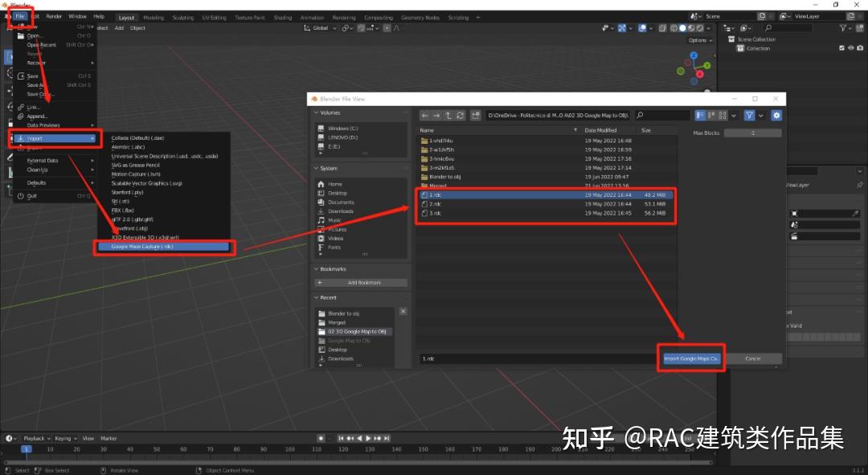Click the File View search field

661,115
